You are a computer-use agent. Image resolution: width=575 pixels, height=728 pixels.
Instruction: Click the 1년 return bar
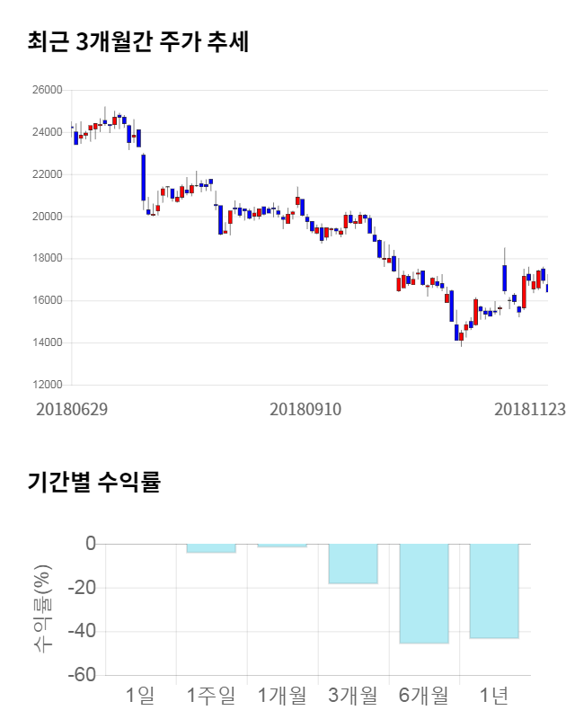click(x=494, y=590)
